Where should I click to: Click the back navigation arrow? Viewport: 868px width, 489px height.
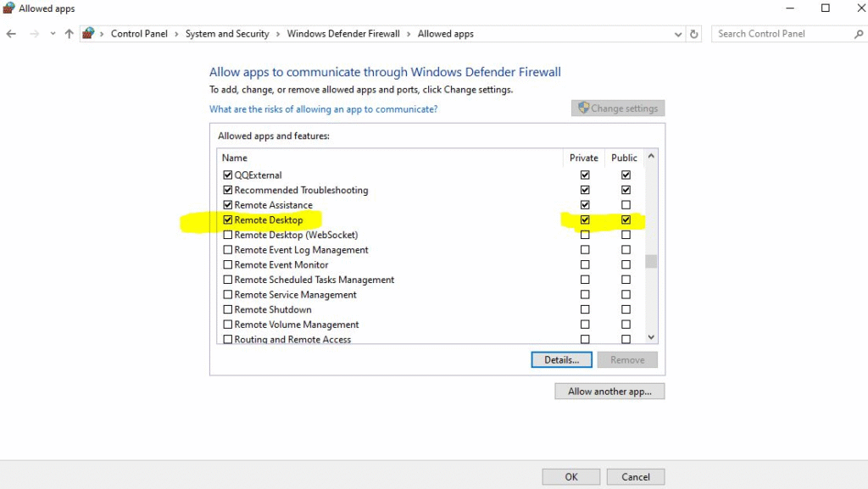tap(11, 33)
